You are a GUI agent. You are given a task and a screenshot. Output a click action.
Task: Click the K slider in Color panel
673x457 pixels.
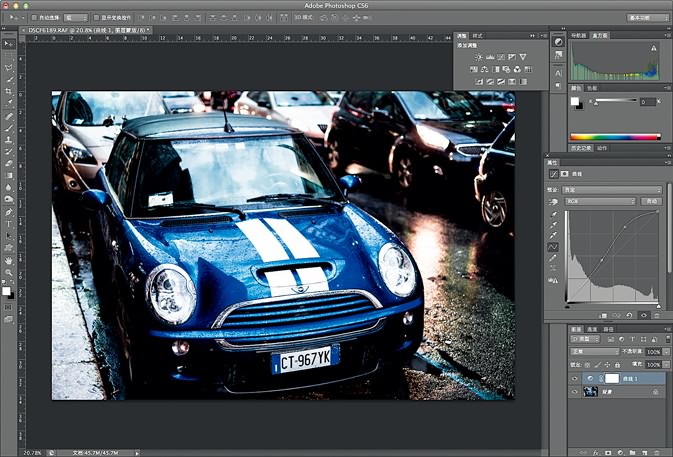tap(615, 101)
